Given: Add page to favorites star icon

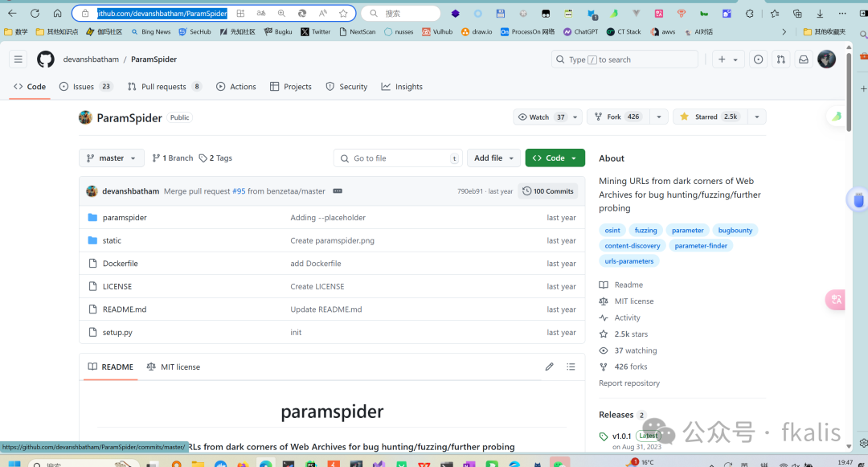Looking at the screenshot, I should coord(343,14).
